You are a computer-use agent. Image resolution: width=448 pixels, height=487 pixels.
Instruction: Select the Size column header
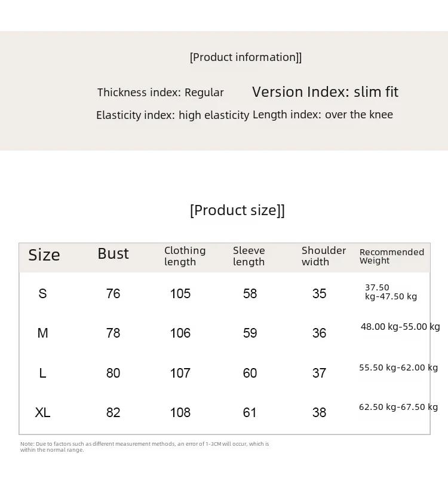tap(44, 255)
